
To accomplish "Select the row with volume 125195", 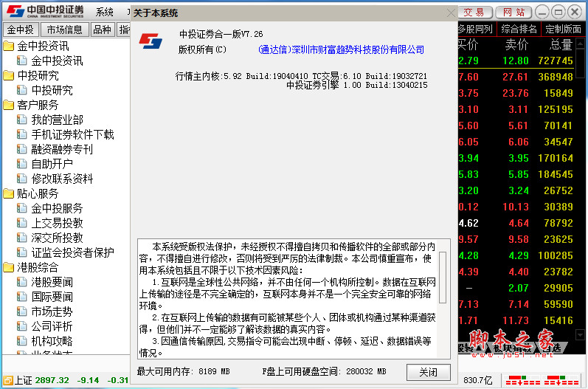I will coord(516,109).
